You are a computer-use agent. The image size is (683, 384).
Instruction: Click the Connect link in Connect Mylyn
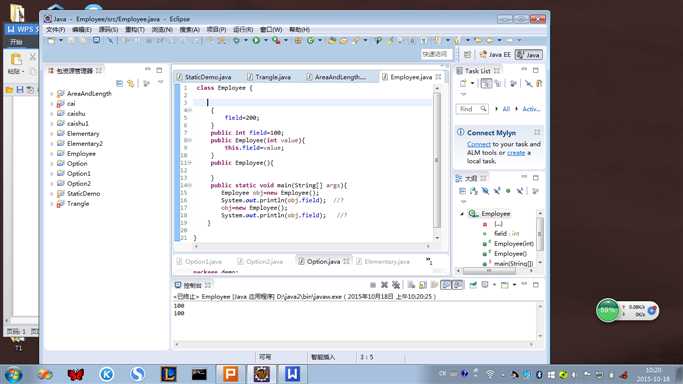click(x=478, y=144)
